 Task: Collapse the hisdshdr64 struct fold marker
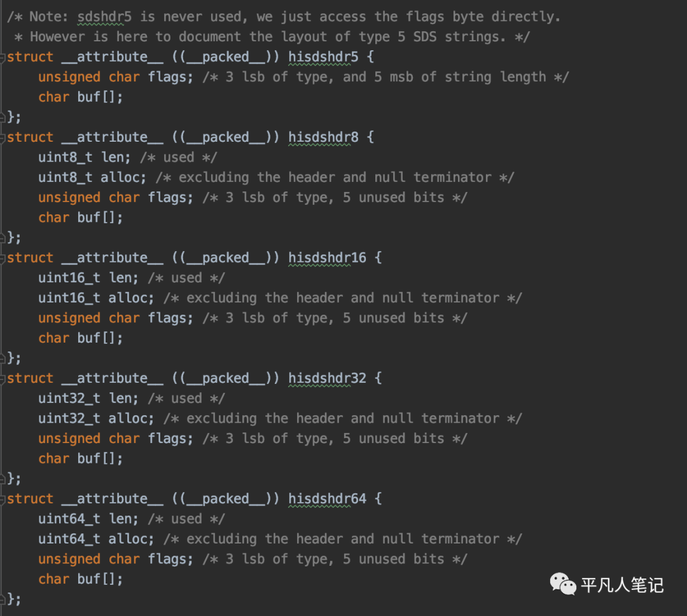(2, 499)
